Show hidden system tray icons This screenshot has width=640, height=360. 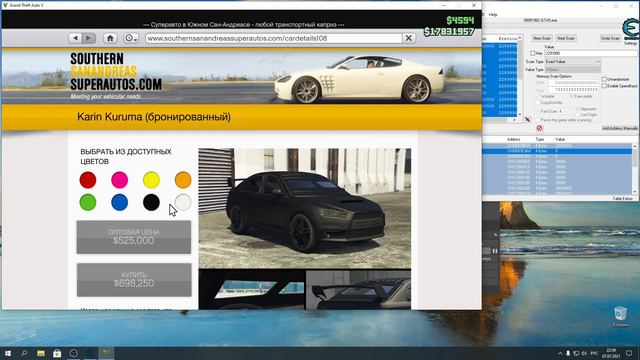tap(560, 353)
